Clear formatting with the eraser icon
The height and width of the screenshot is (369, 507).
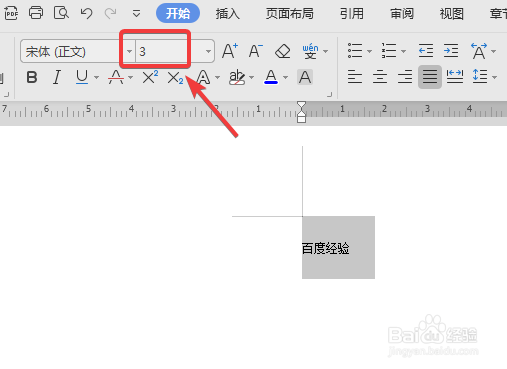[x=282, y=51]
